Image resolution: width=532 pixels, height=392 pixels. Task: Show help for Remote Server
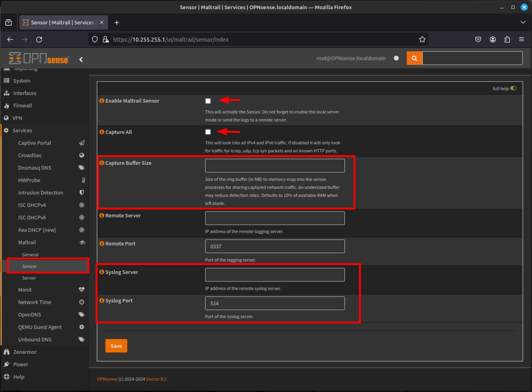click(x=102, y=215)
